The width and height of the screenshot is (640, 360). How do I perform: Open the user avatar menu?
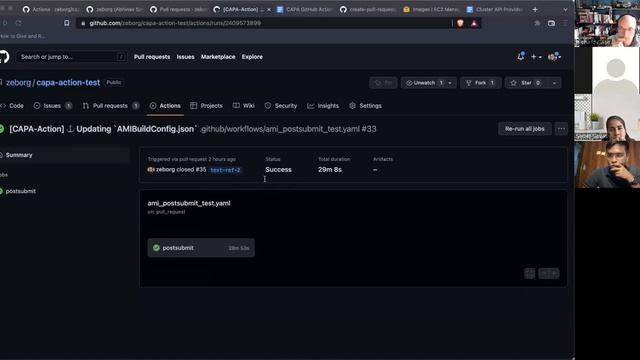pyautogui.click(x=554, y=57)
